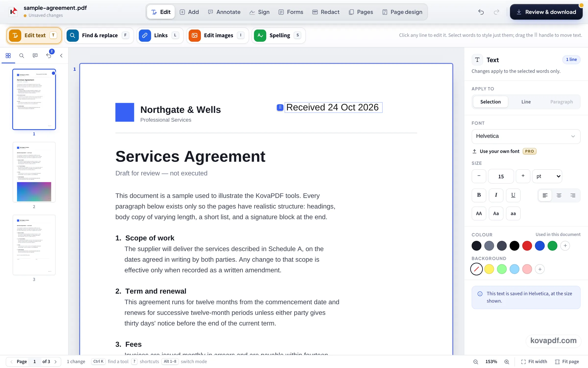Collapse the left sidebar with the chevron
Viewport: 588px width, 368px height.
click(61, 56)
